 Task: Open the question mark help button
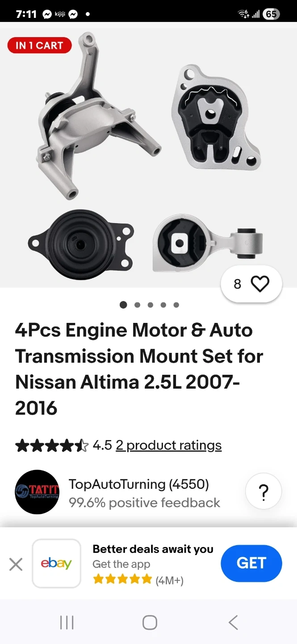[x=264, y=492]
